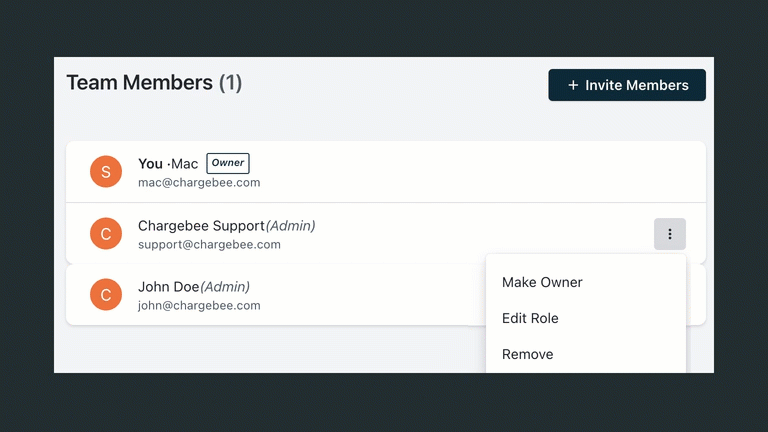Click the orange S avatar
Image resolution: width=768 pixels, height=432 pixels.
[x=106, y=172]
